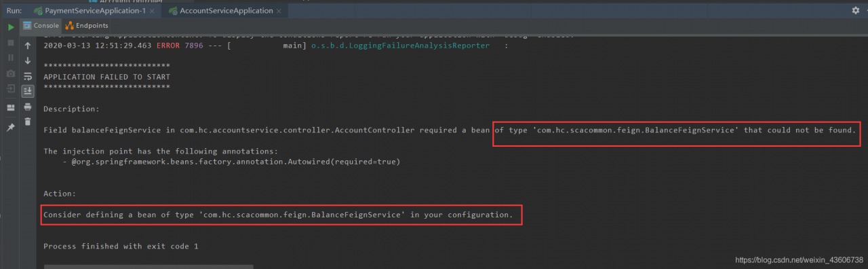Click the 'Consider defining a bean' line

[x=278, y=215]
